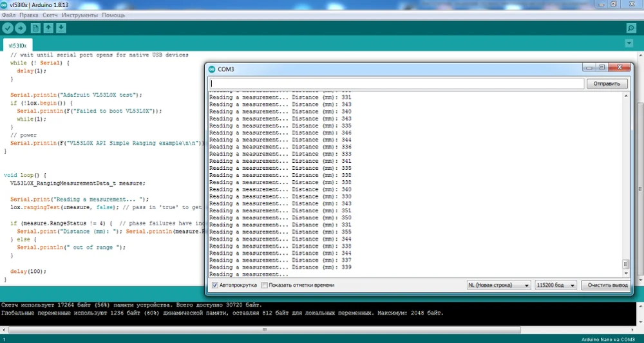This screenshot has width=644, height=343.
Task: Click the Очистить вывод button
Action: 607,284
